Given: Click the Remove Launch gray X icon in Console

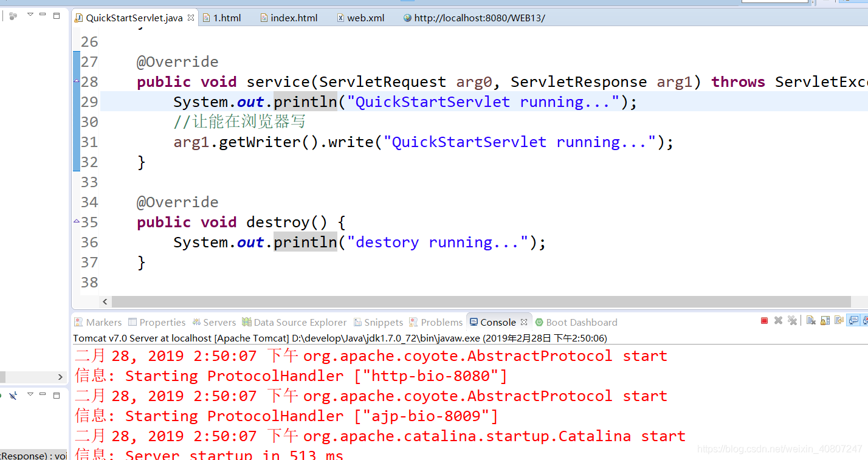Looking at the screenshot, I should point(778,320).
